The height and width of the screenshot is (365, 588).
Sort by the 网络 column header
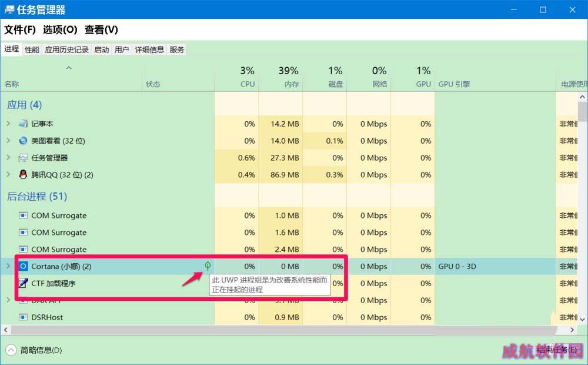tap(379, 84)
